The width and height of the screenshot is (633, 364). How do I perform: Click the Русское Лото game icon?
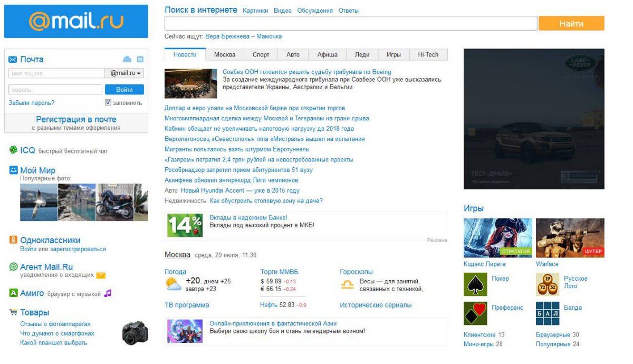[548, 284]
